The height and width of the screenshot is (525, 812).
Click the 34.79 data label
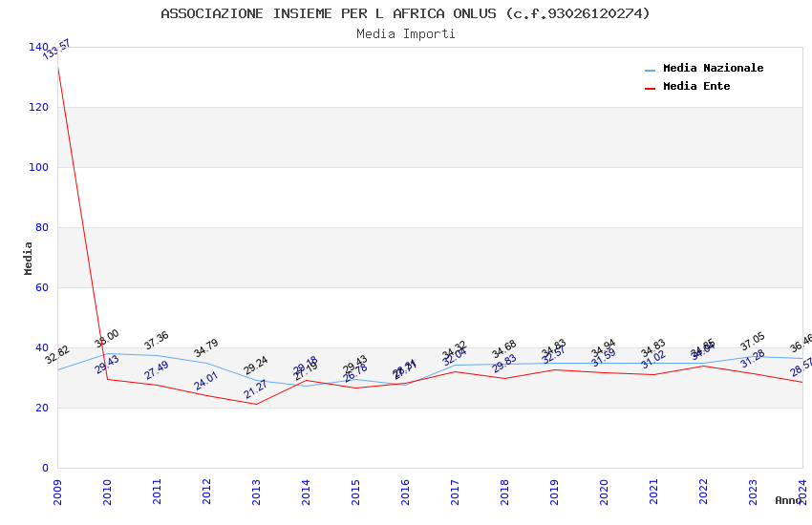[x=206, y=347]
